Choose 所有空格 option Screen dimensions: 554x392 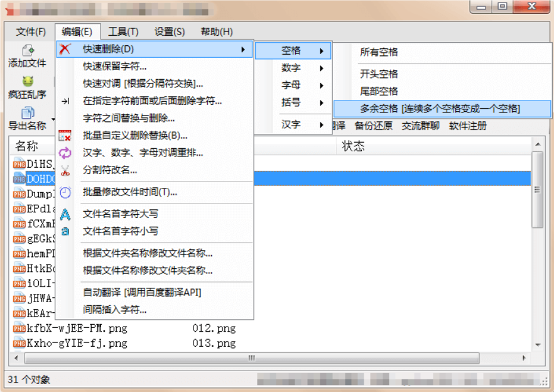(x=379, y=52)
